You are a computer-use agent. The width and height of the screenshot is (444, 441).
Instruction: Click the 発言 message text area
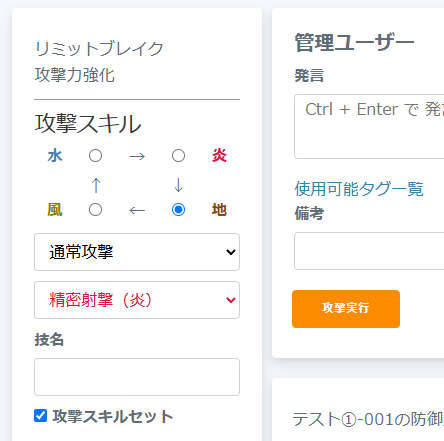click(369, 127)
